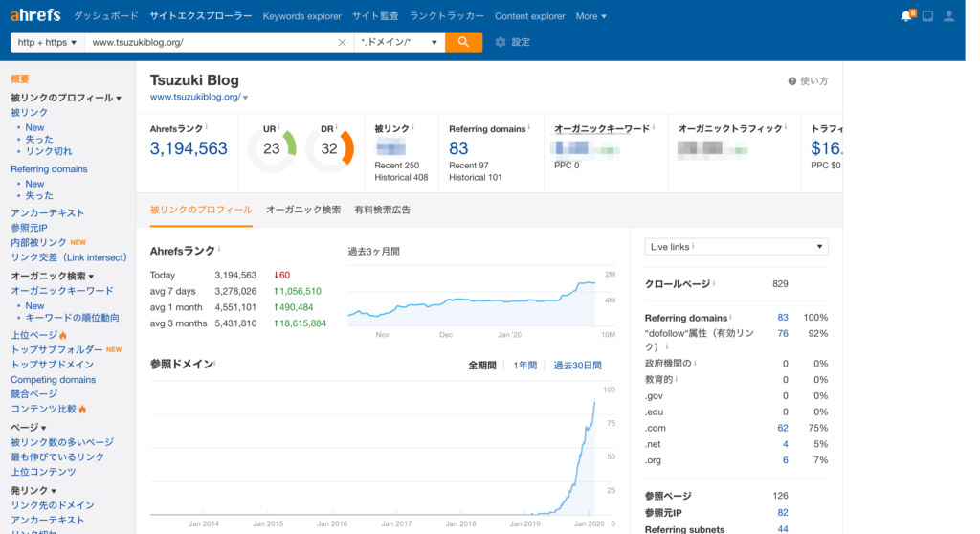Click the 76 dofollow domains count
The width and height of the screenshot is (980, 534).
(x=783, y=334)
